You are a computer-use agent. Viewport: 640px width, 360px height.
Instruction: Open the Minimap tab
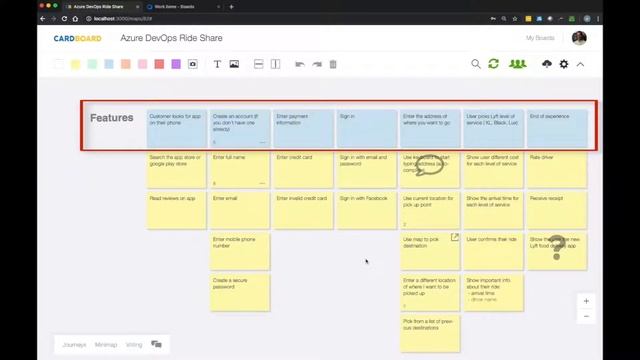point(106,345)
